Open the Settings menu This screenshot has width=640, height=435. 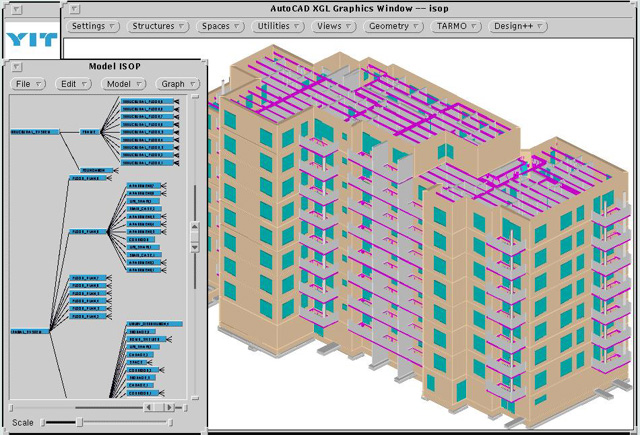[94, 27]
